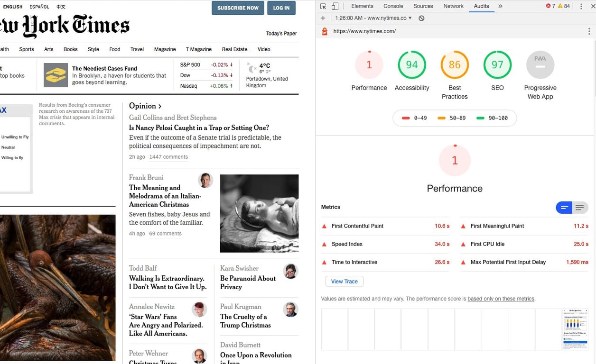Select the Audits tab

coord(482,6)
